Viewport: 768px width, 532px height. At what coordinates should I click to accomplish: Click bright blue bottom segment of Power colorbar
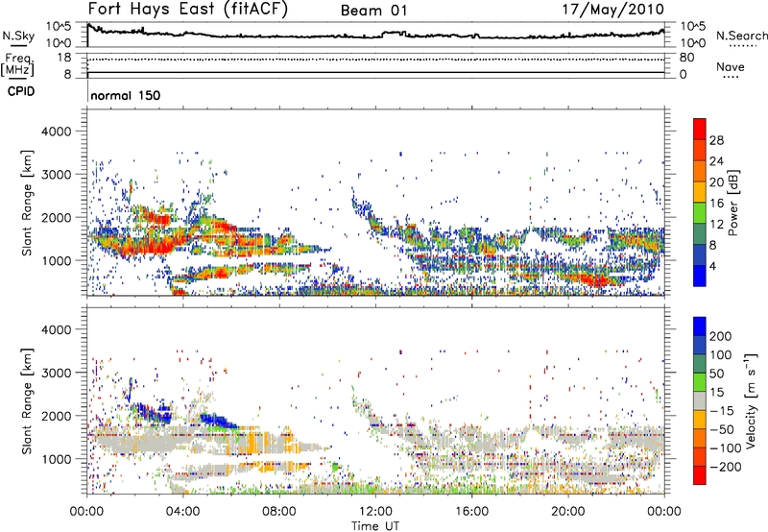coord(700,277)
